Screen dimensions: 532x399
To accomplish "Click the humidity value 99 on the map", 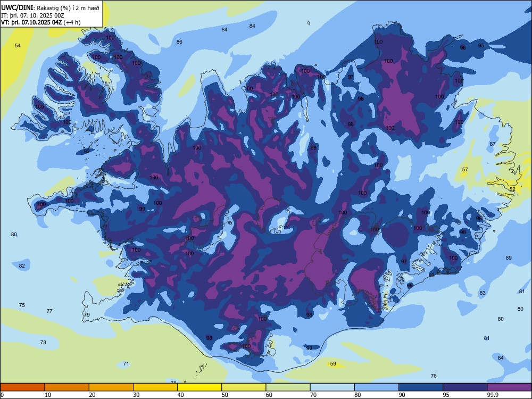I will (x=142, y=209).
